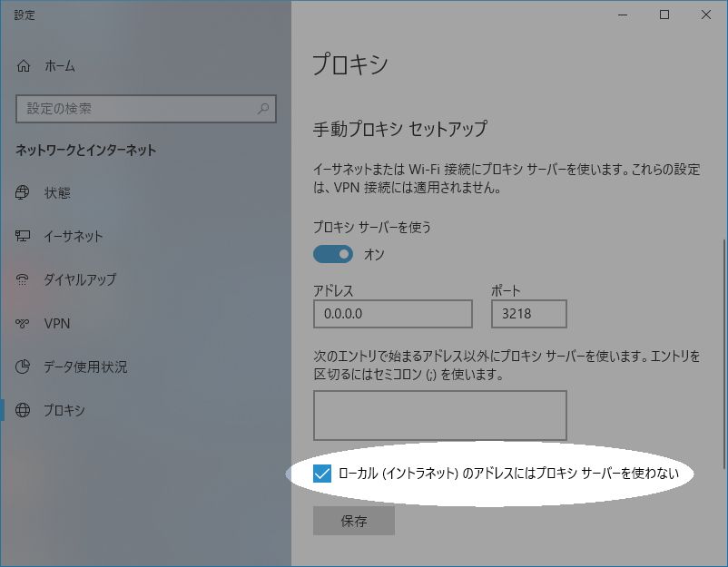Uncheck bypass proxy for local intranet addresses
The height and width of the screenshot is (567, 728).
321,471
